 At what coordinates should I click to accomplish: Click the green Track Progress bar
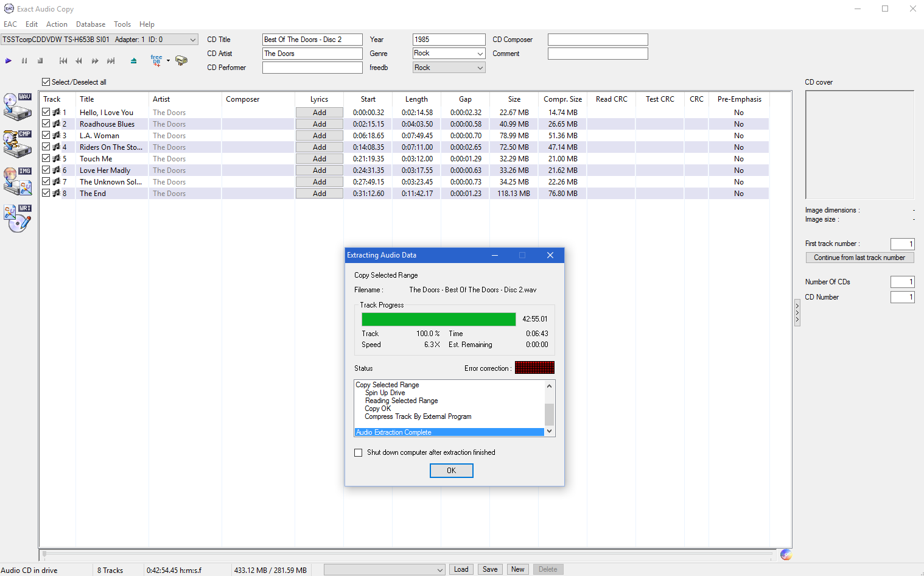point(439,319)
